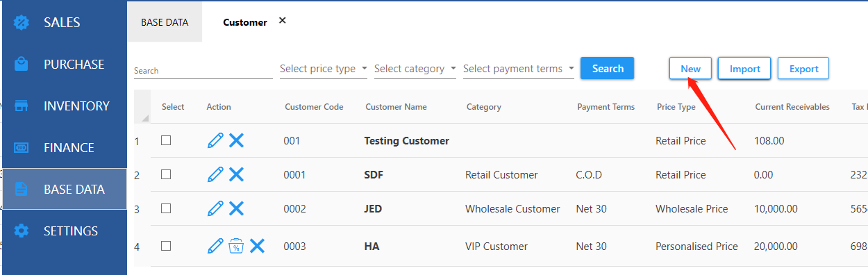Close the Customer tab
Image resolution: width=868 pixels, height=275 pixels.
click(x=283, y=21)
